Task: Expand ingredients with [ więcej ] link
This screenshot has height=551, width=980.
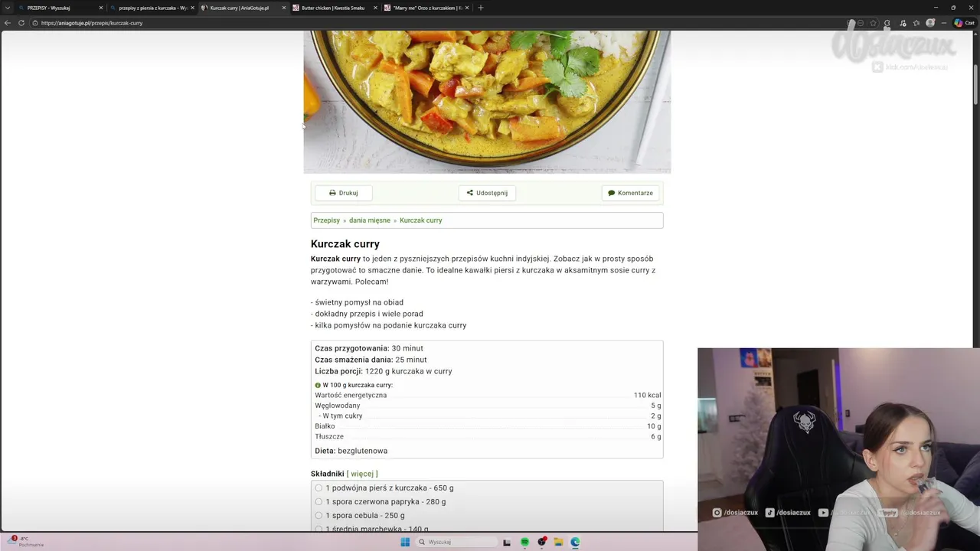Action: [362, 474]
